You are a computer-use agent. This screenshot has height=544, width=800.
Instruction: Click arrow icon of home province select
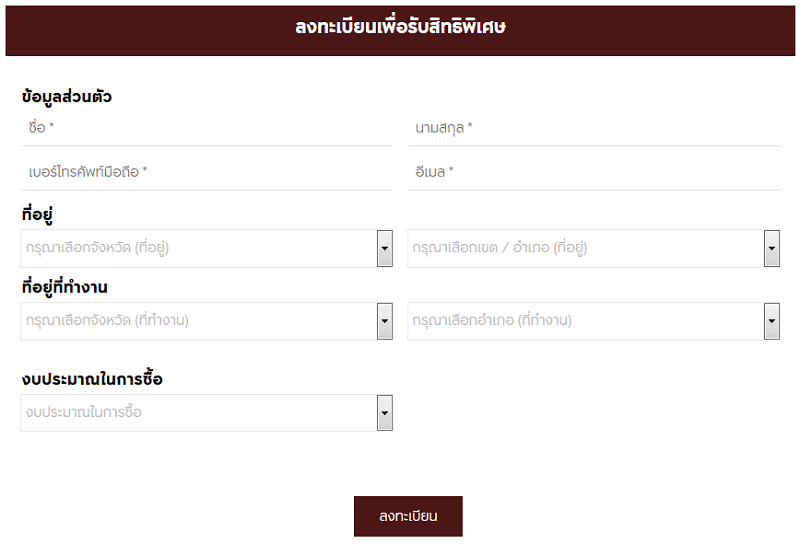point(385,249)
